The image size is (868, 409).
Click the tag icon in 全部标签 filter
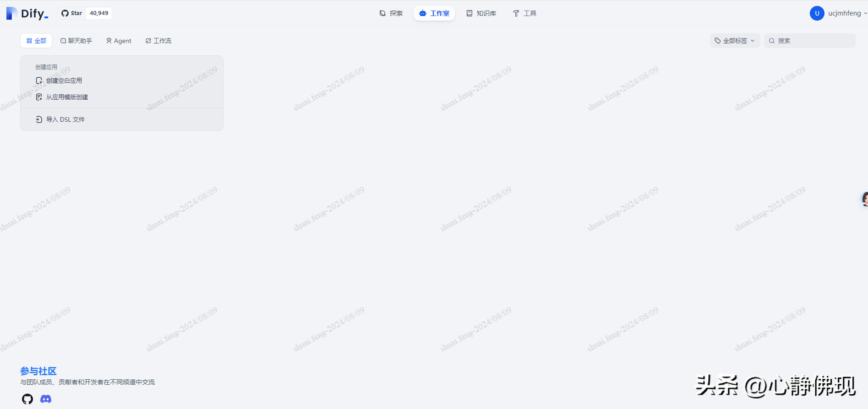pyautogui.click(x=718, y=41)
